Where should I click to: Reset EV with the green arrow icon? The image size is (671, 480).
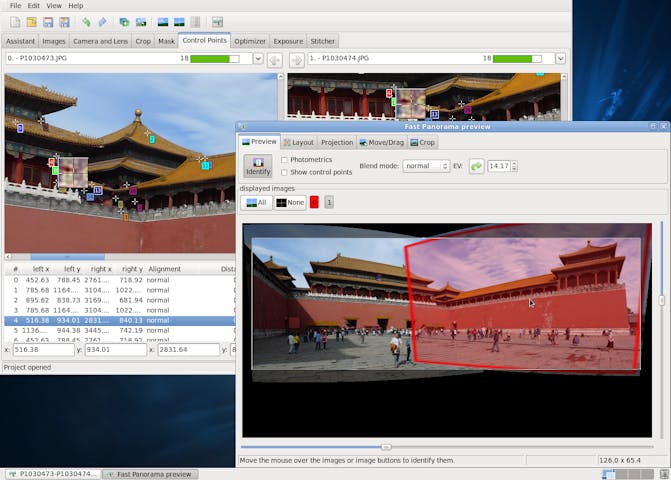coord(476,166)
